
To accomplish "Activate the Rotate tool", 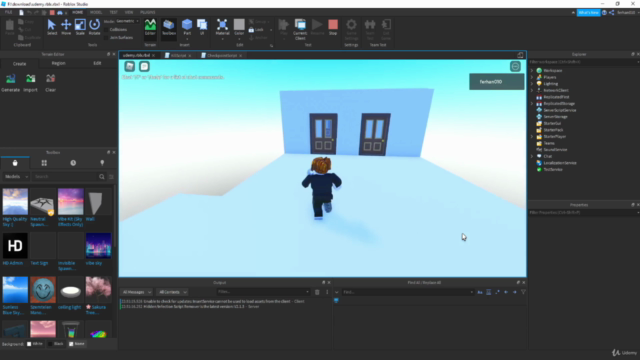I will (94, 27).
